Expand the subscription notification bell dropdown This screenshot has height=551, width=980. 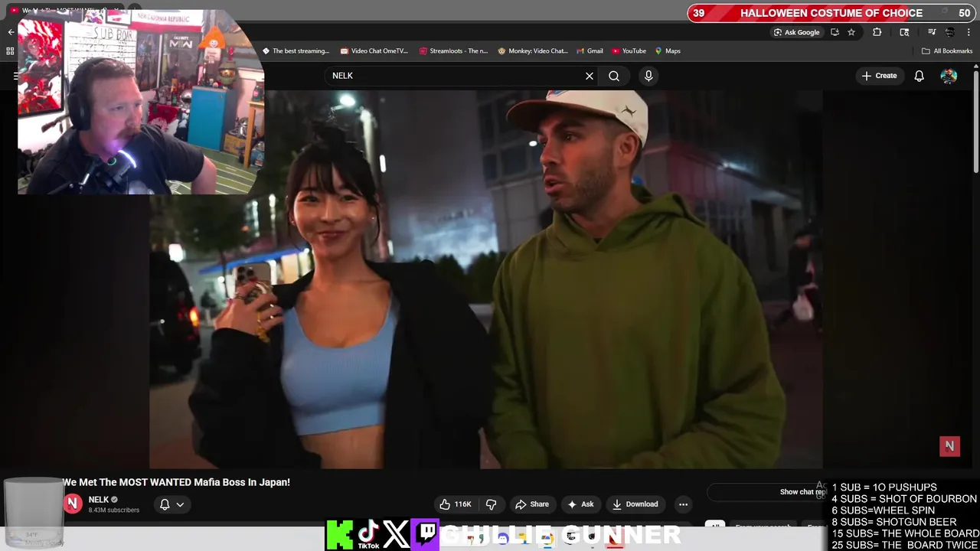tap(171, 504)
